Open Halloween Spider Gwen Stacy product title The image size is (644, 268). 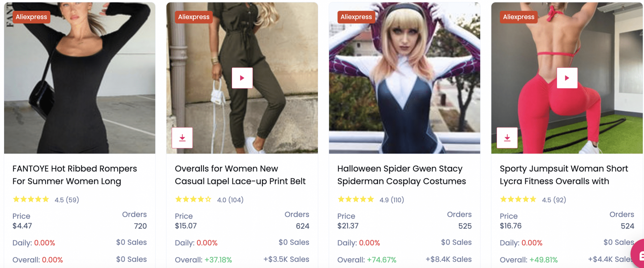402,175
